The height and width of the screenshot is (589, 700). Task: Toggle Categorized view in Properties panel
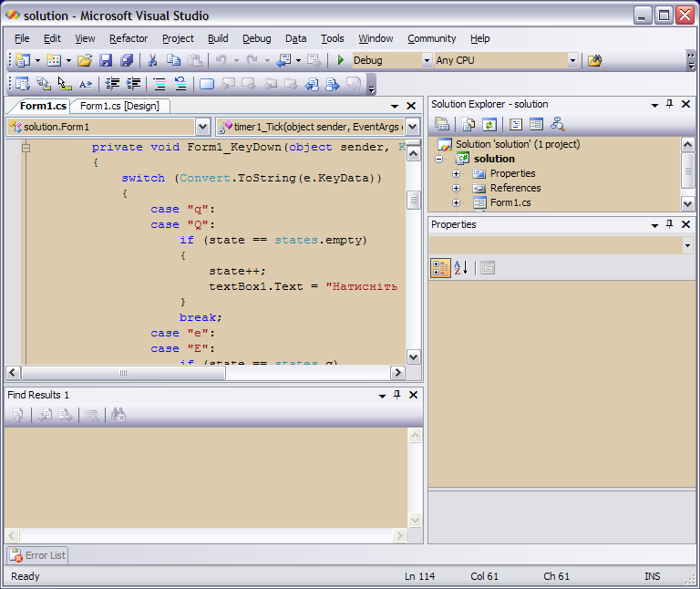(440, 268)
